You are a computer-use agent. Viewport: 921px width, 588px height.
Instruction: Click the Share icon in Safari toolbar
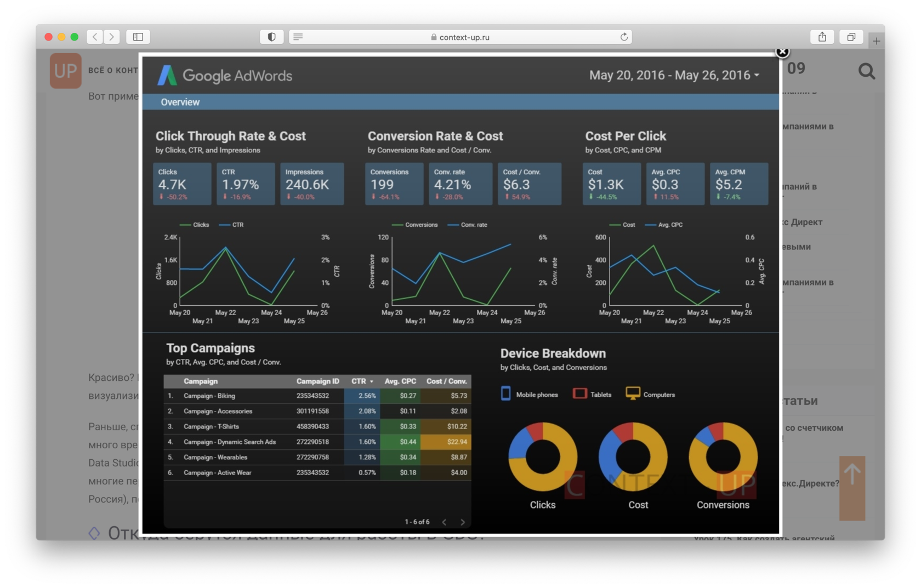pos(822,37)
